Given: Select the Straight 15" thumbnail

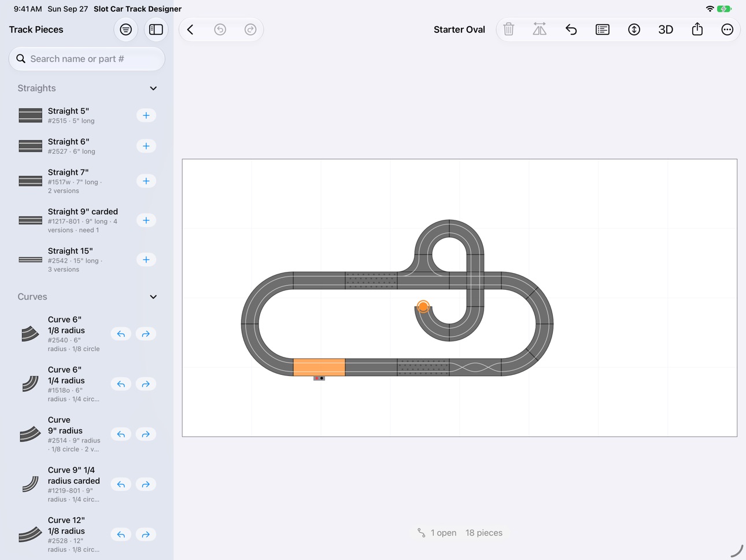Looking at the screenshot, I should click(x=30, y=260).
